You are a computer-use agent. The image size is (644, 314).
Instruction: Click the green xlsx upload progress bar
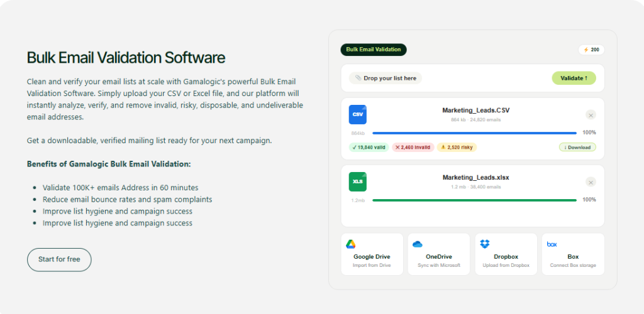pos(474,200)
